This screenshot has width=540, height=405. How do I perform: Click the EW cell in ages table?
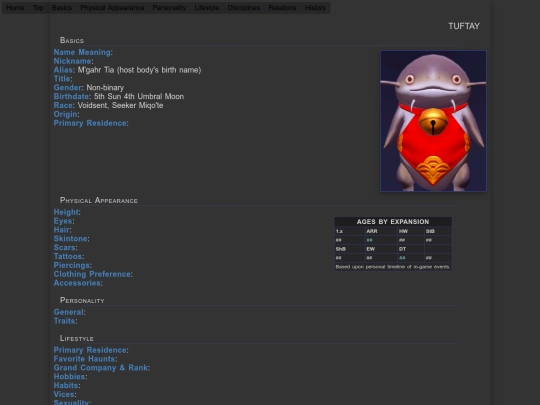point(381,249)
